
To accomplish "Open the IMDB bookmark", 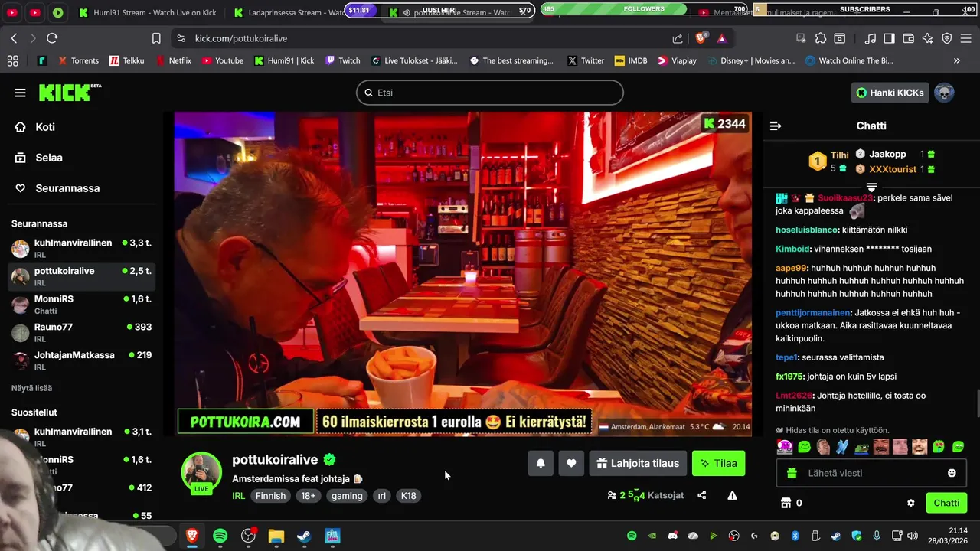I will pyautogui.click(x=629, y=60).
